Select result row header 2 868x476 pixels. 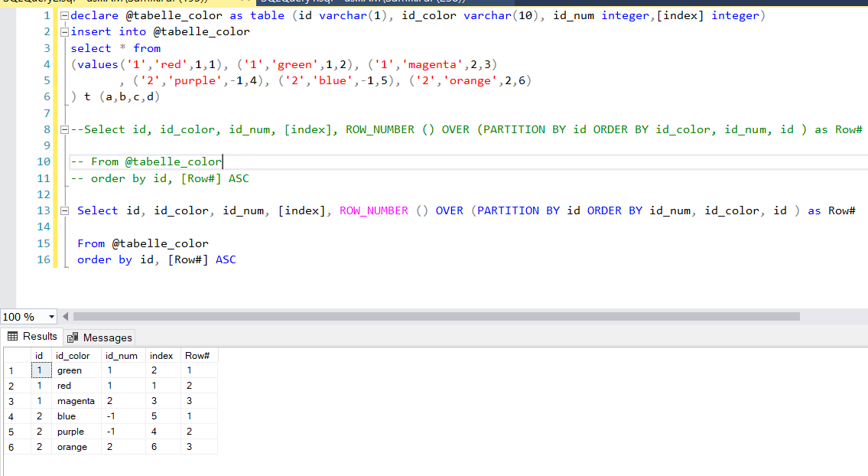coord(17,386)
